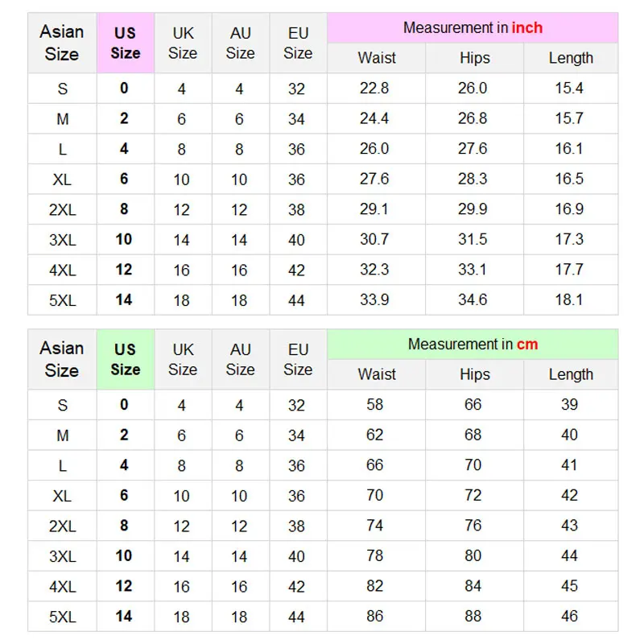This screenshot has width=644, height=644.
Task: Click the S row label in cm table
Action: 62,406
